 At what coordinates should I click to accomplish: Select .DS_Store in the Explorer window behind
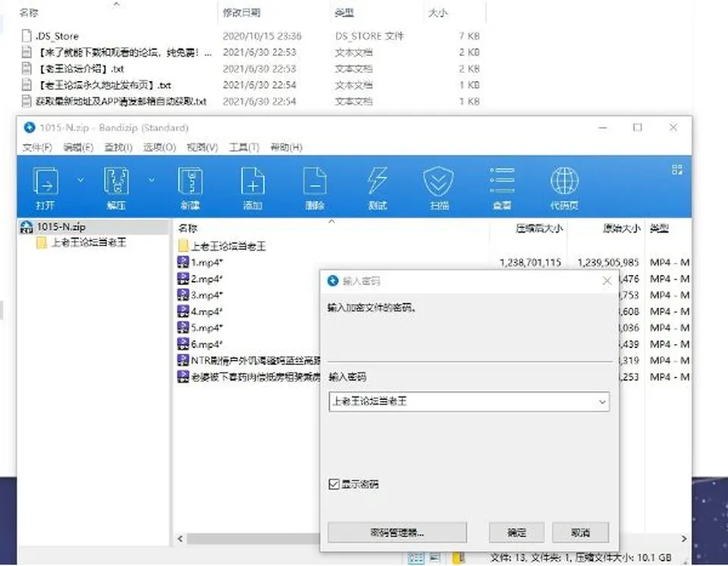(58, 36)
